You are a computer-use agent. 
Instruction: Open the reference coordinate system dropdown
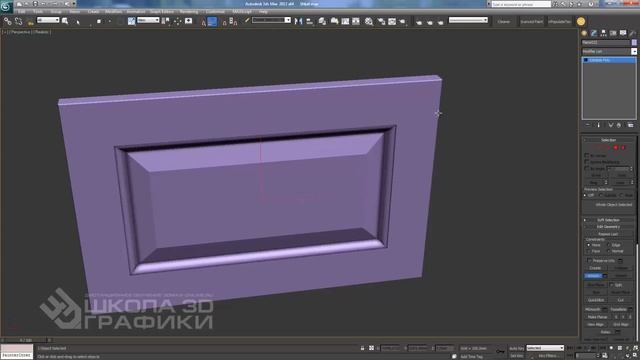[148, 20]
